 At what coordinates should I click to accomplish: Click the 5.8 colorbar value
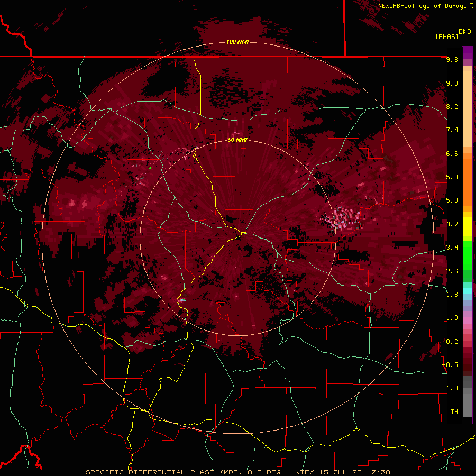pyautogui.click(x=452, y=177)
